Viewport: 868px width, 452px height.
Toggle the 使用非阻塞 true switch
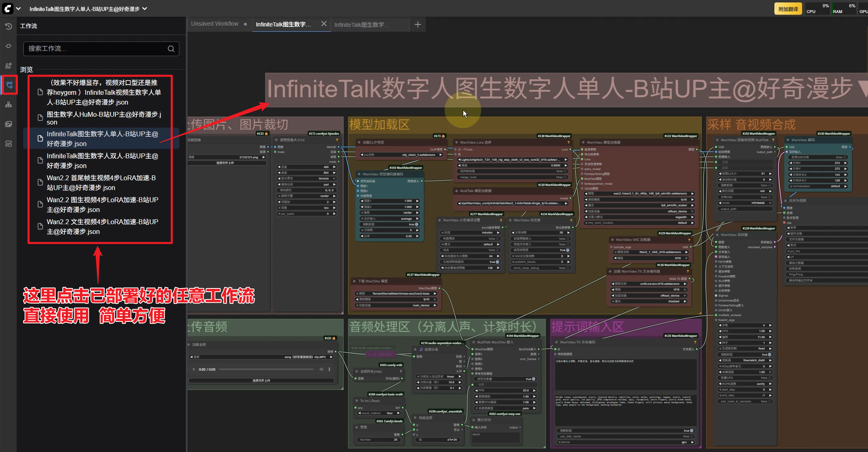point(567,250)
